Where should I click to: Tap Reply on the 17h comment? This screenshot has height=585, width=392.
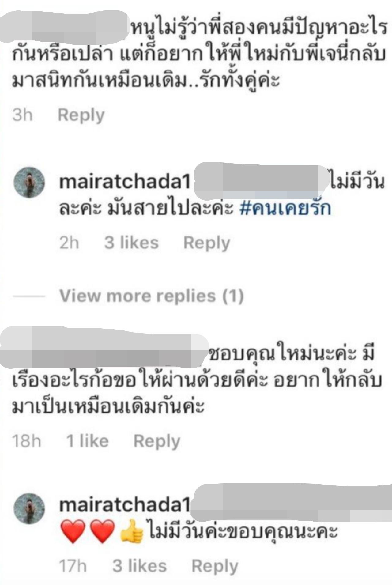[x=215, y=567]
